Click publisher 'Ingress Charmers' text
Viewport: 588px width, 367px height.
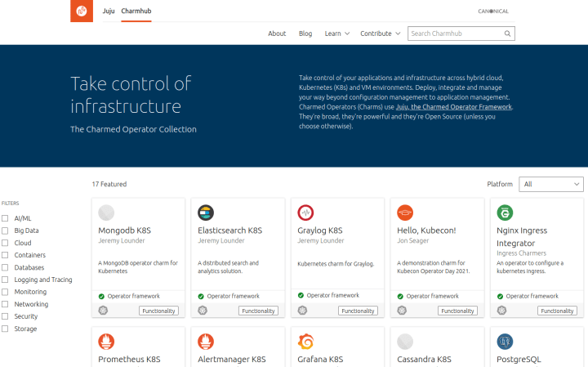[521, 253]
